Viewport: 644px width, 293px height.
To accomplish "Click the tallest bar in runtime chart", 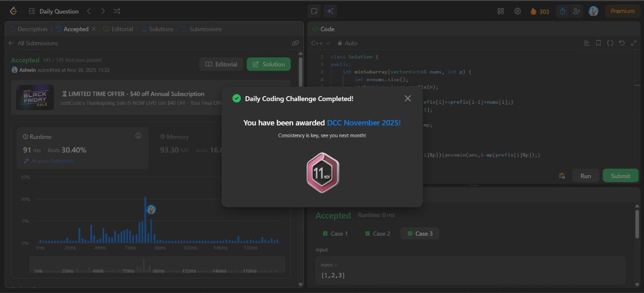I will pyautogui.click(x=145, y=220).
